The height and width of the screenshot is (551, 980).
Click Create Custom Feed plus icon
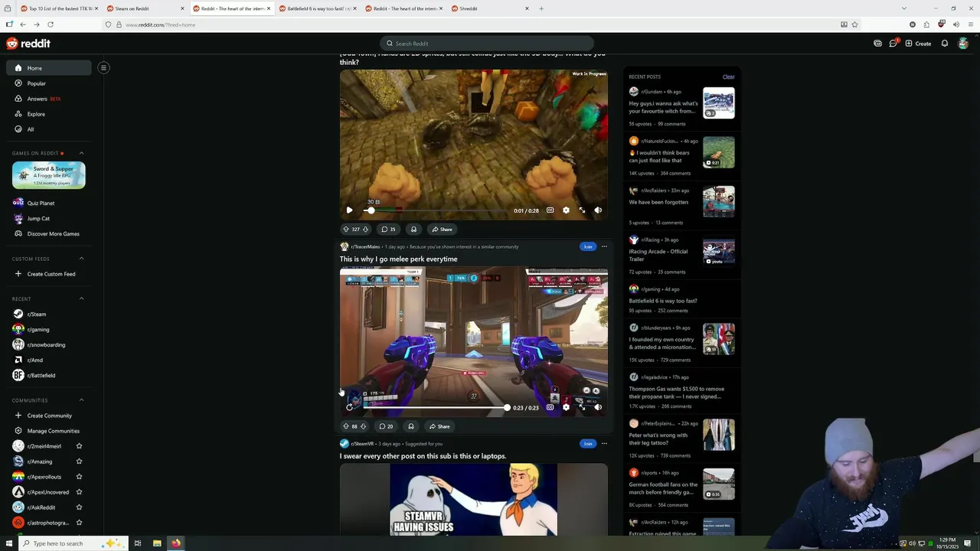(x=18, y=274)
